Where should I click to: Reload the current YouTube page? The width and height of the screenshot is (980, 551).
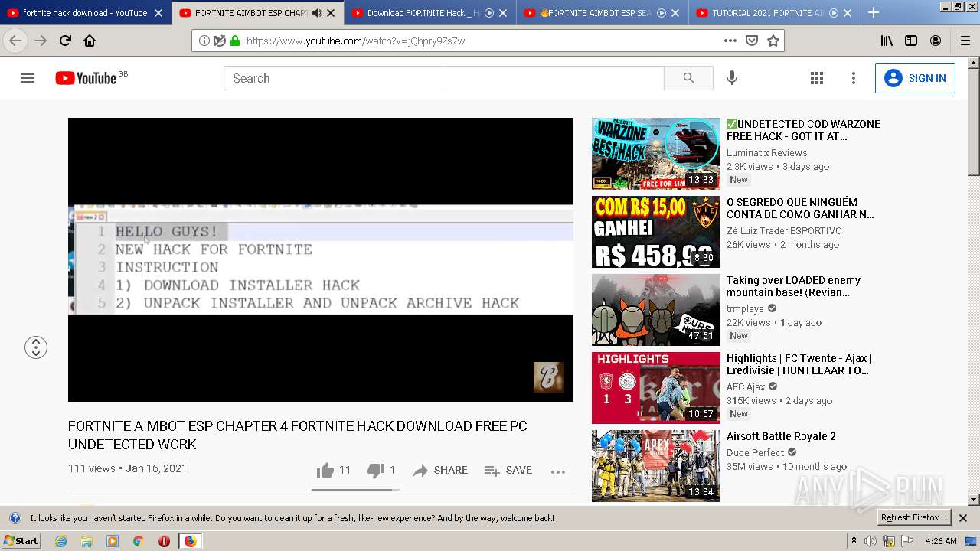pyautogui.click(x=65, y=41)
